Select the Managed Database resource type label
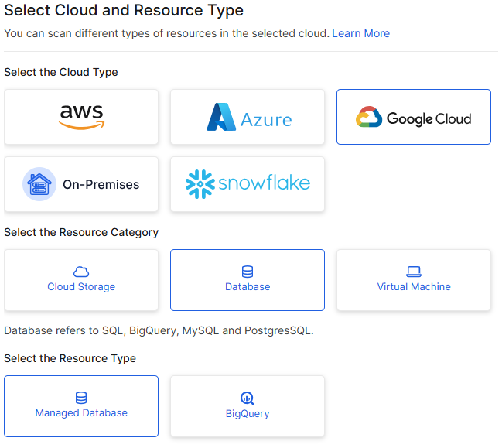This screenshot has width=502, height=448. [81, 413]
